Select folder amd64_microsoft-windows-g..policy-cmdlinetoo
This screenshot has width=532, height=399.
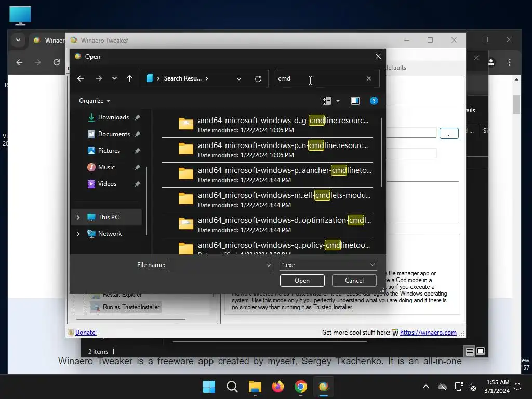268,246
